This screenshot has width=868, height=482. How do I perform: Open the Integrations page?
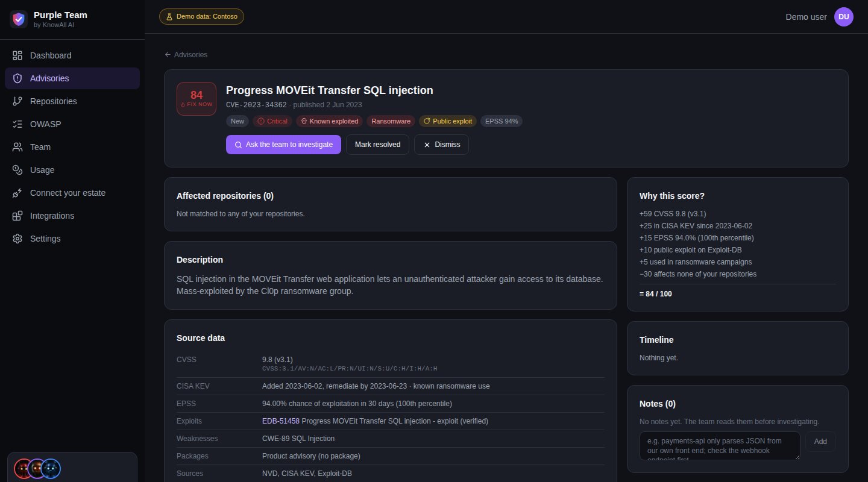[72, 216]
